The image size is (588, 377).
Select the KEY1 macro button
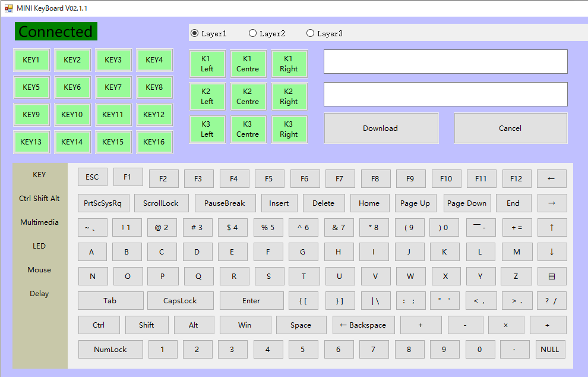tap(31, 60)
